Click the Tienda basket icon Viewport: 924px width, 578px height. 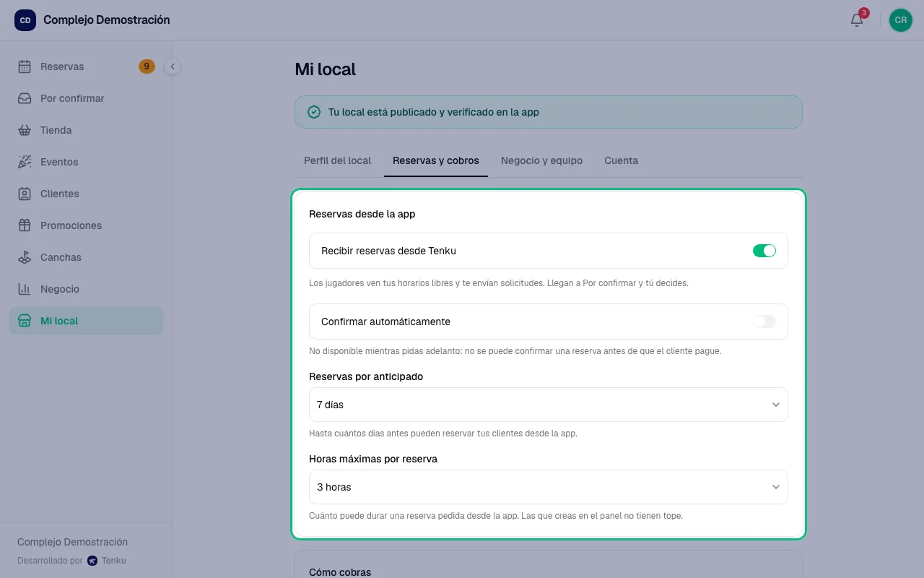pos(25,130)
